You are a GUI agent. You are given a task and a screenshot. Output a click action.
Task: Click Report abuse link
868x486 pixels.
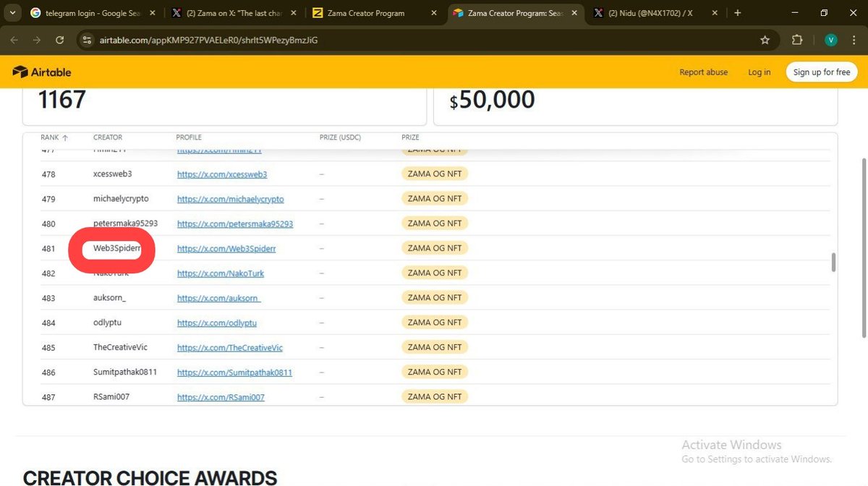pos(704,72)
